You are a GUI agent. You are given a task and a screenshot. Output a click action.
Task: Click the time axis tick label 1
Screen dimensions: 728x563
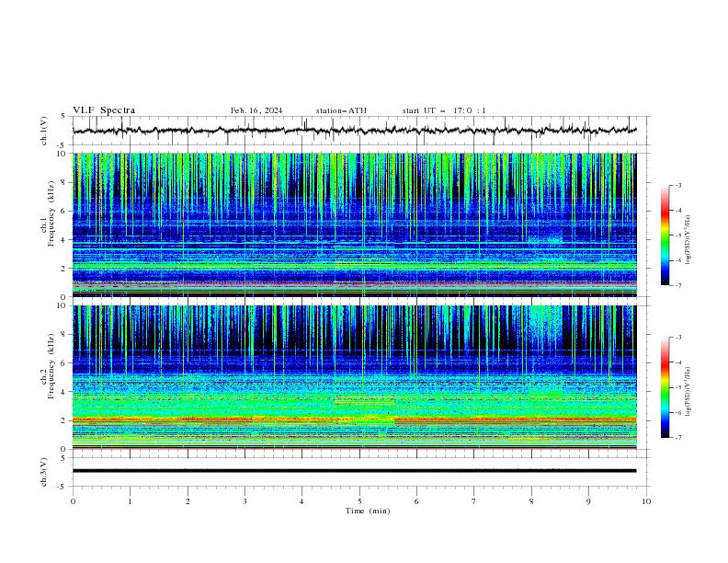tap(130, 501)
